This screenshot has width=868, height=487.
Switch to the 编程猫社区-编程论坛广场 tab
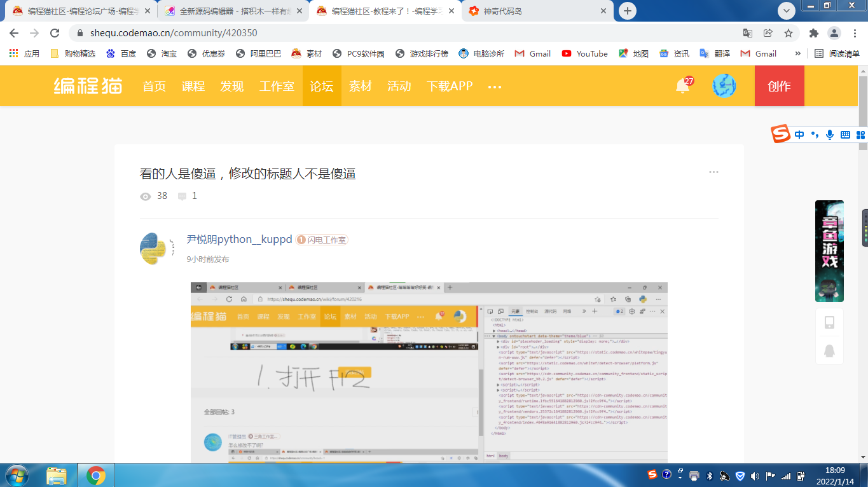[81, 11]
